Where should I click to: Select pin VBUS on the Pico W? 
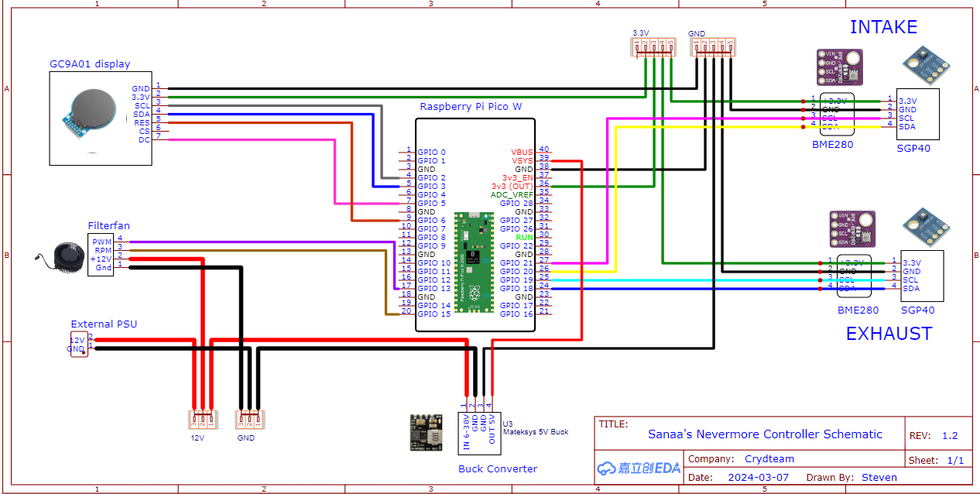pyautogui.click(x=520, y=150)
